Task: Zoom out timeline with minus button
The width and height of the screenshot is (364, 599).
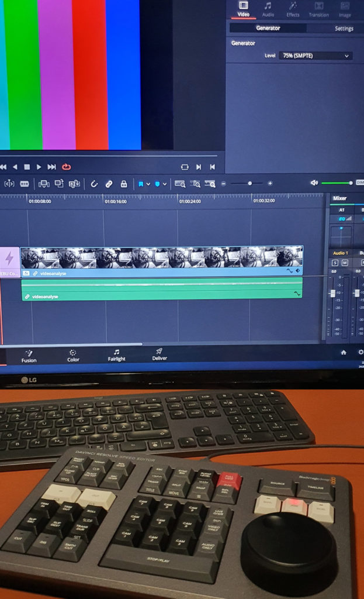Action: point(224,184)
